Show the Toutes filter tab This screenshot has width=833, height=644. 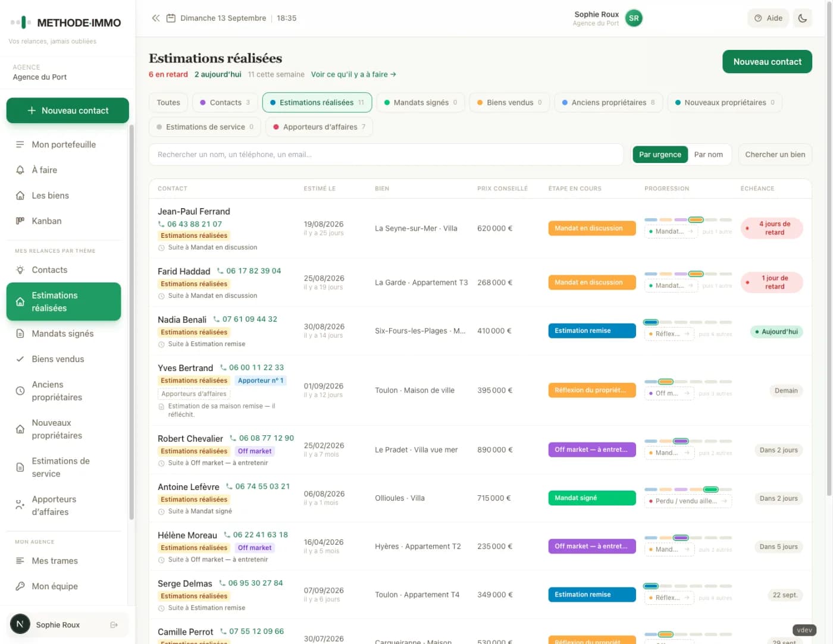coord(168,102)
